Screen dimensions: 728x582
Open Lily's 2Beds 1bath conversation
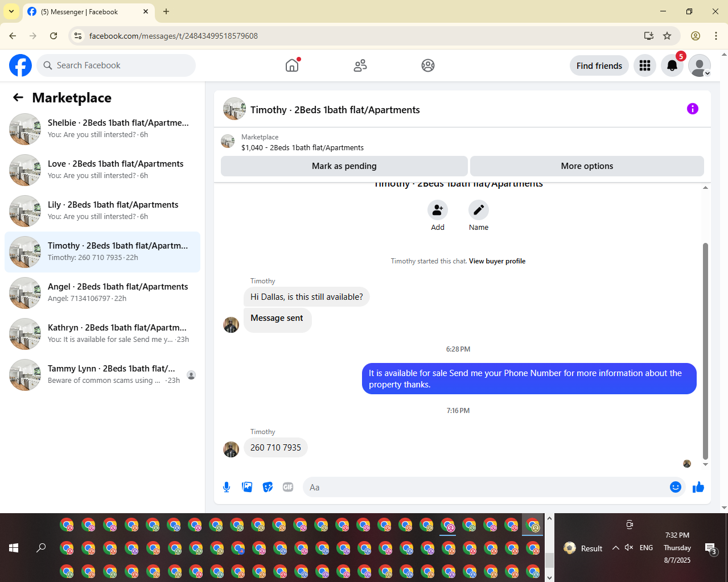(102, 211)
